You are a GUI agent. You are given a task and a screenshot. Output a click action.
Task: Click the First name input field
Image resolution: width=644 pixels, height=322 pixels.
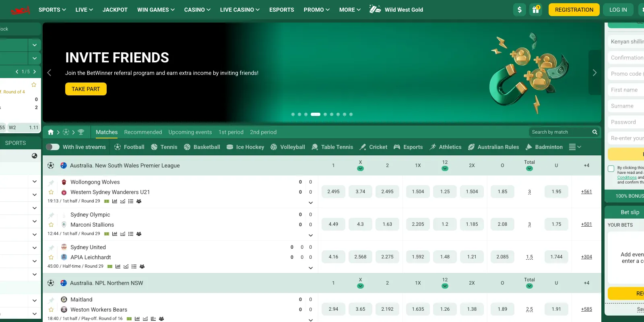pyautogui.click(x=626, y=90)
